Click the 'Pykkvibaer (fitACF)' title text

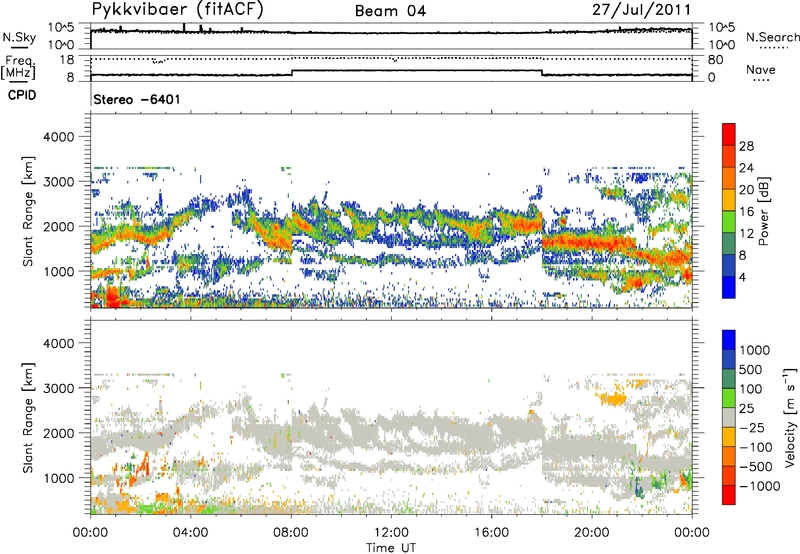tap(178, 10)
